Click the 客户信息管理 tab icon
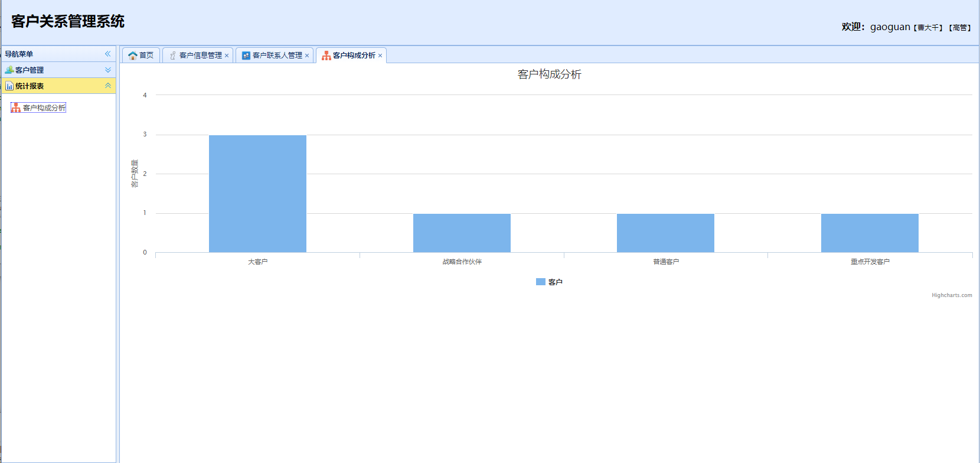 pyautogui.click(x=173, y=56)
